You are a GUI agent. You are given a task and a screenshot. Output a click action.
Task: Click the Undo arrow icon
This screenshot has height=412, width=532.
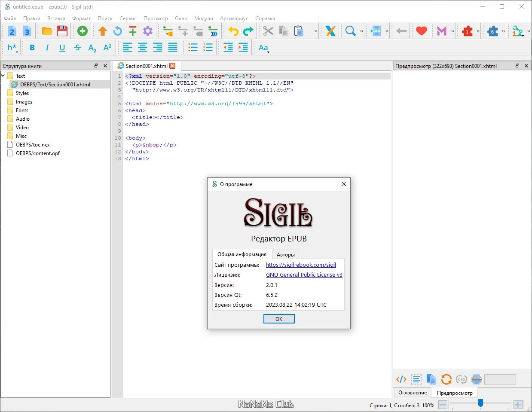(233, 31)
